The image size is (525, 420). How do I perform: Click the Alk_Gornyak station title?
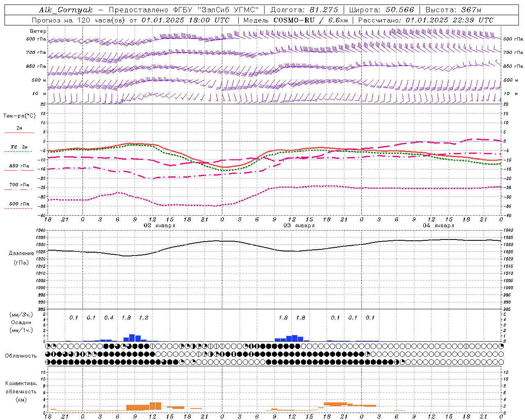coord(66,10)
